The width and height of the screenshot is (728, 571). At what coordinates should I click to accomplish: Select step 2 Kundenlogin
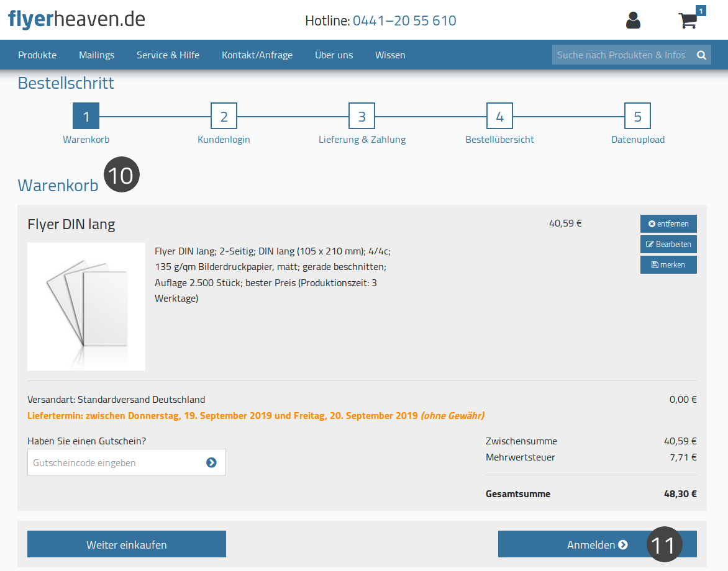tap(224, 116)
